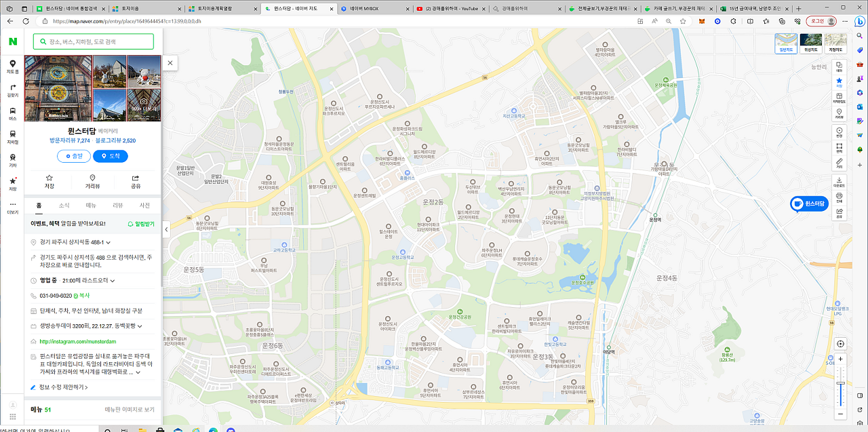Zoom out with the minus button

[x=841, y=413]
